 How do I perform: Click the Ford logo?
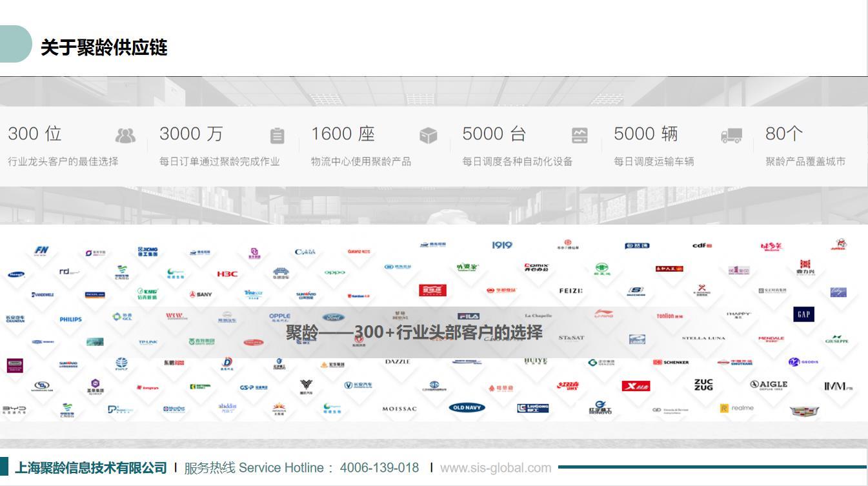(334, 318)
